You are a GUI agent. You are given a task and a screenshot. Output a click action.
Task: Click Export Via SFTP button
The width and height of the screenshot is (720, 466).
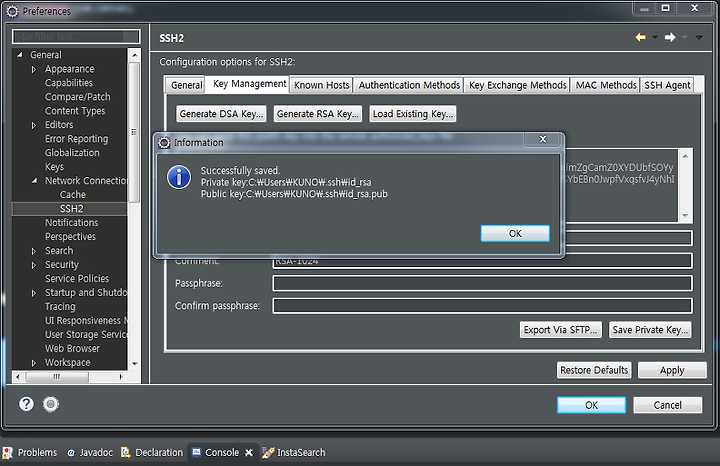coord(561,330)
